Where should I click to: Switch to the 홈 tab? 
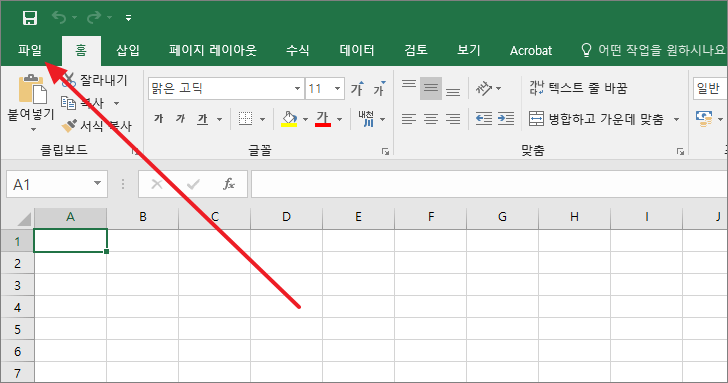pos(81,50)
